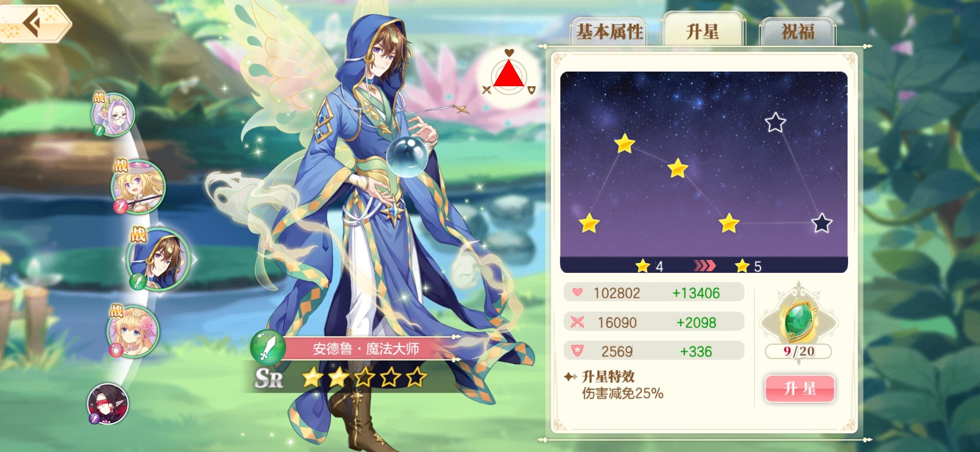Click the red attribute triangle chart

click(x=509, y=73)
